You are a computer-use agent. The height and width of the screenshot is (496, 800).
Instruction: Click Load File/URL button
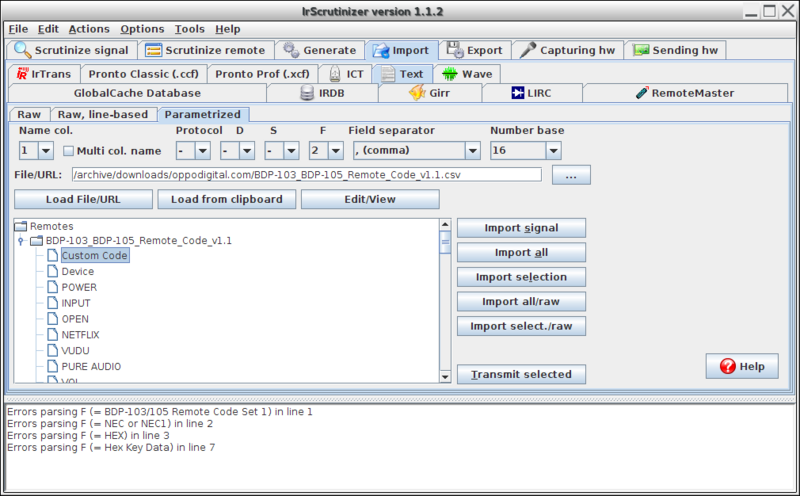pos(83,199)
